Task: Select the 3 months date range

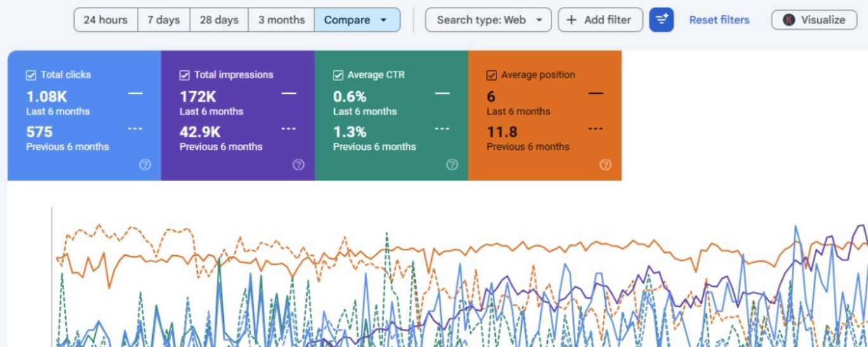Action: (x=281, y=20)
